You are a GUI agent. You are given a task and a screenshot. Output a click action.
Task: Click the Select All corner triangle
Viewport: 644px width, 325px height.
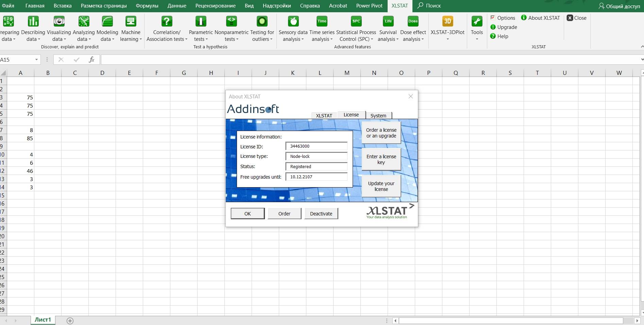click(3, 73)
